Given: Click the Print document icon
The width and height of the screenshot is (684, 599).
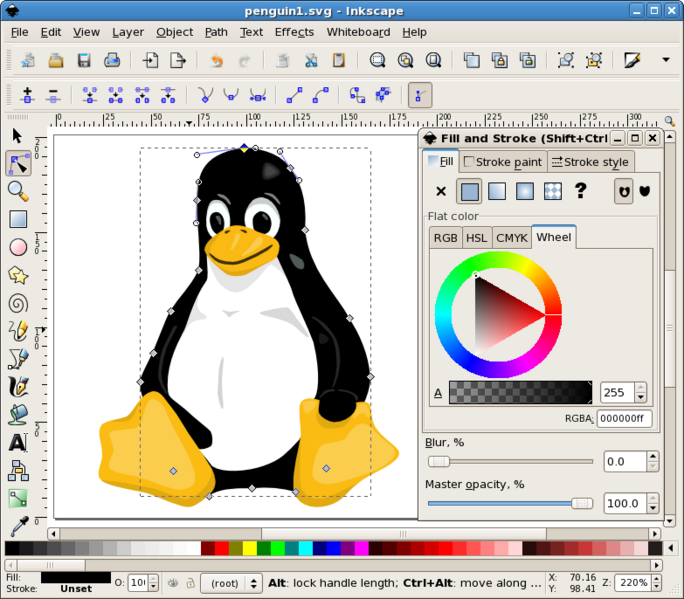Looking at the screenshot, I should pyautogui.click(x=112, y=60).
